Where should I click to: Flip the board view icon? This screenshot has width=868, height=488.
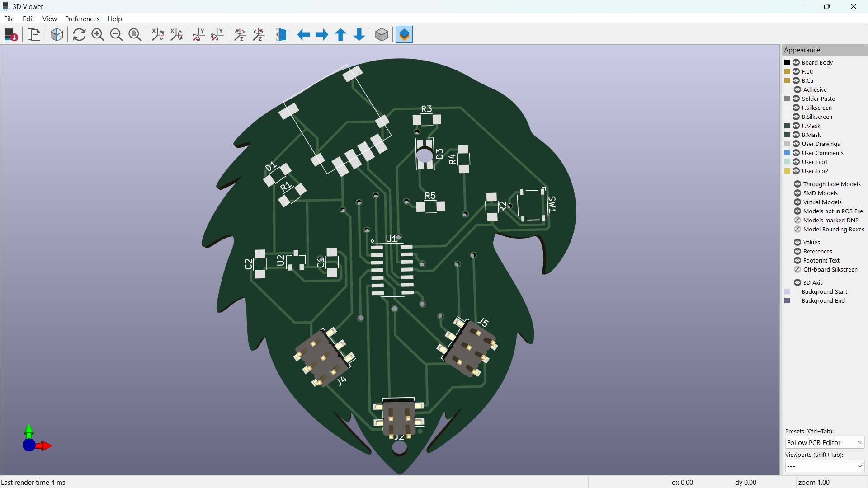pos(281,35)
